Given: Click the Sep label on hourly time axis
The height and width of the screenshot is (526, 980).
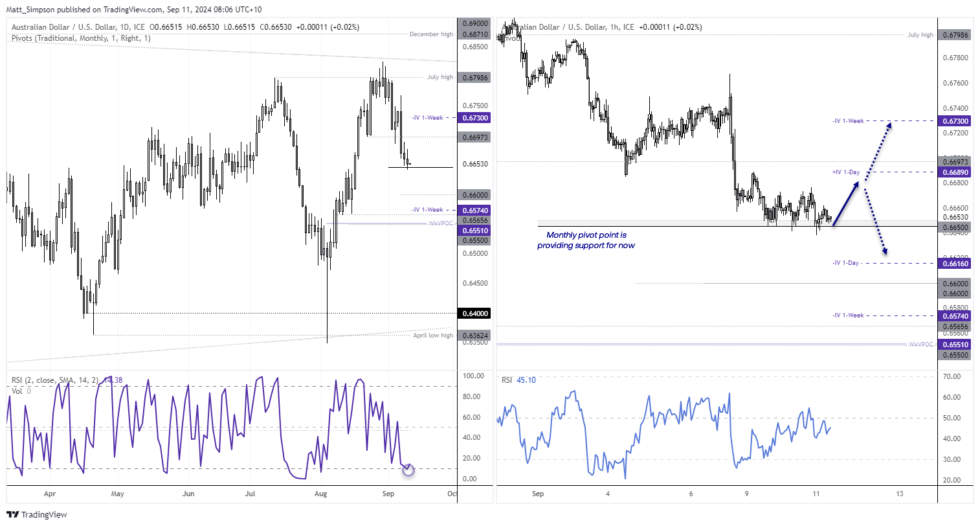Looking at the screenshot, I should (538, 494).
